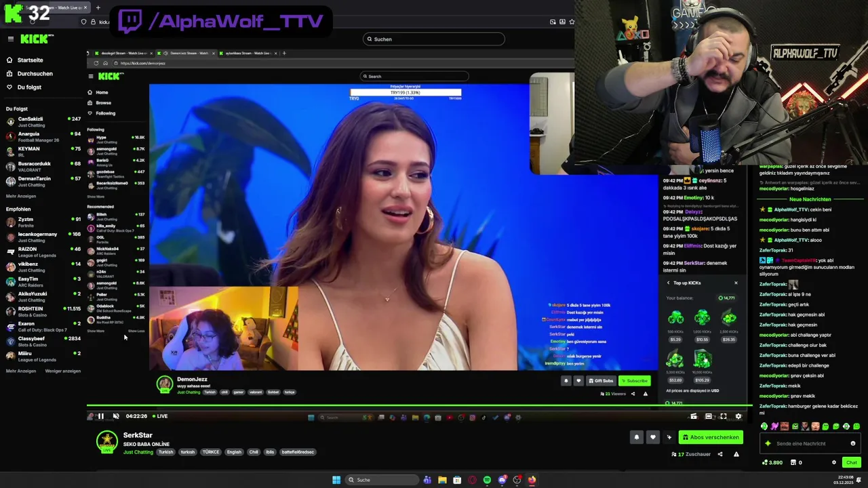This screenshot has height=488, width=868.
Task: Open Busracordukk channel in sidebar
Action: [43, 167]
